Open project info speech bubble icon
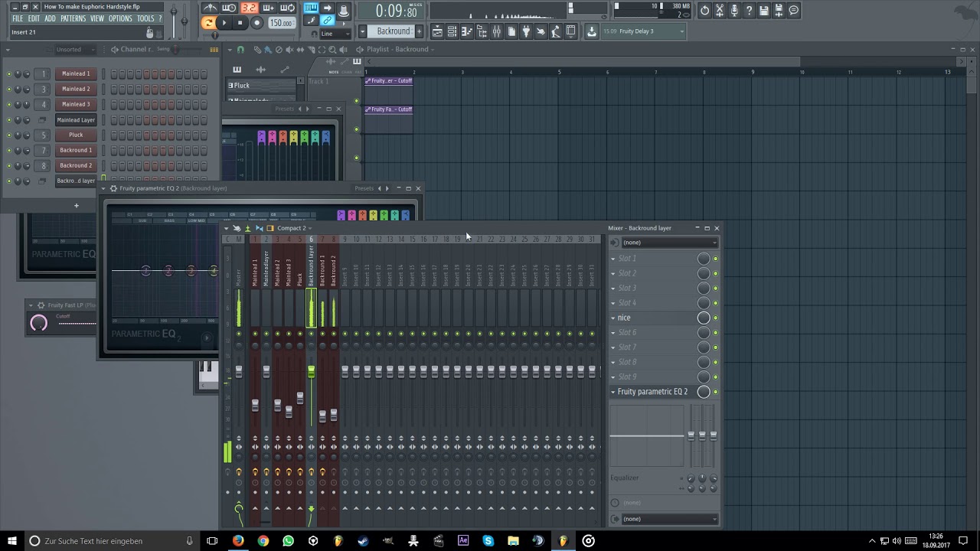The height and width of the screenshot is (551, 980). [794, 10]
